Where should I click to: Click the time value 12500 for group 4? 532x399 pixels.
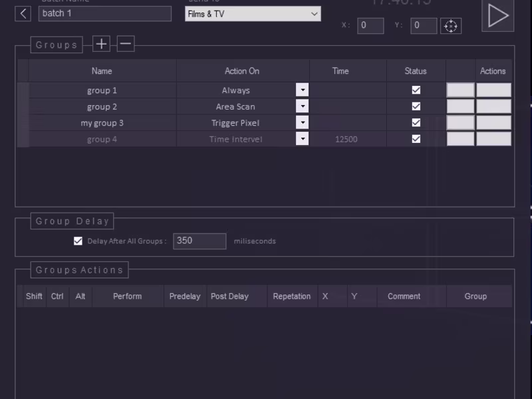pyautogui.click(x=347, y=139)
